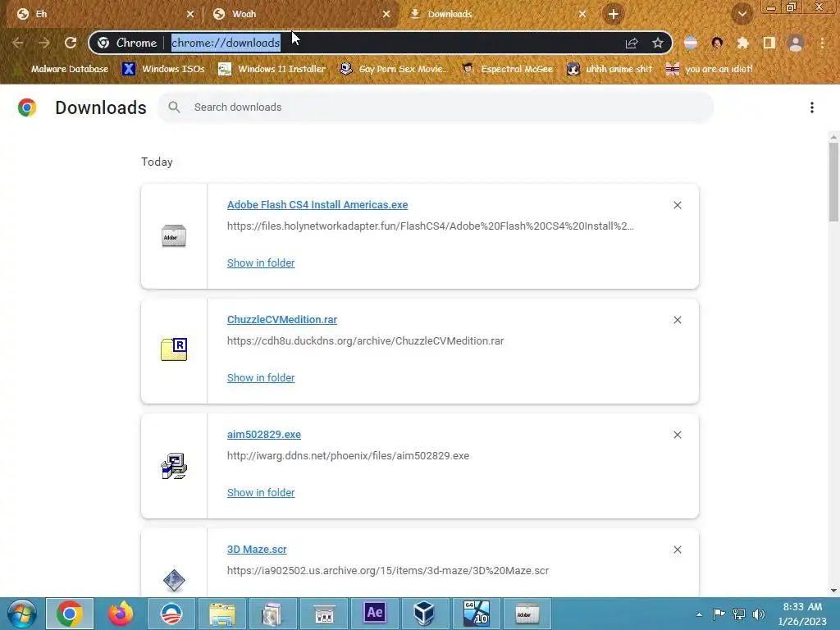Open the Windows ISOs bookmark
This screenshot has width=840, height=630.
[x=164, y=69]
